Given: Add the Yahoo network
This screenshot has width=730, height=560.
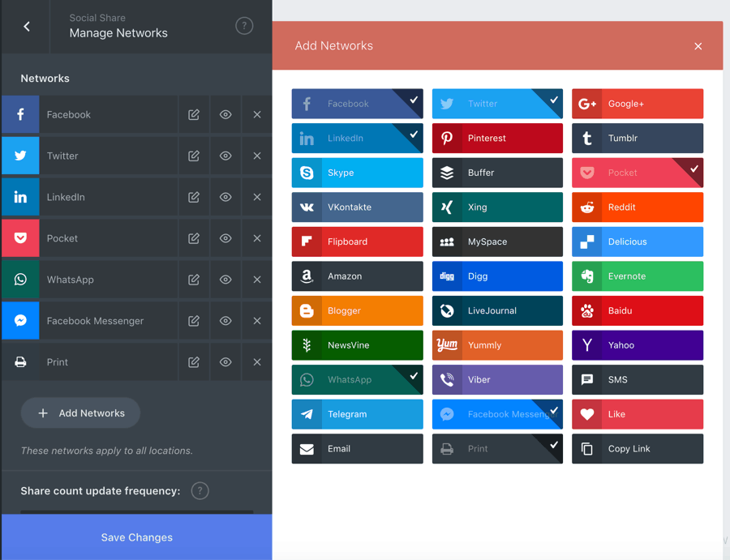Looking at the screenshot, I should 638,345.
